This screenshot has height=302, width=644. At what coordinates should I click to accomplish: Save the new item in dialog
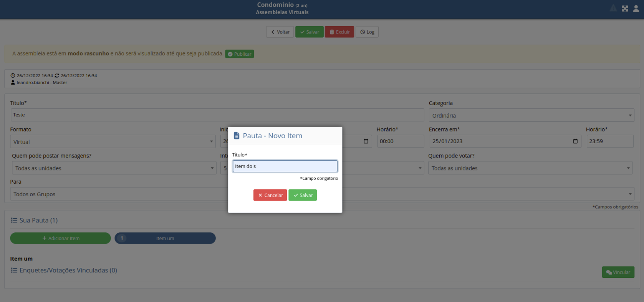point(303,195)
